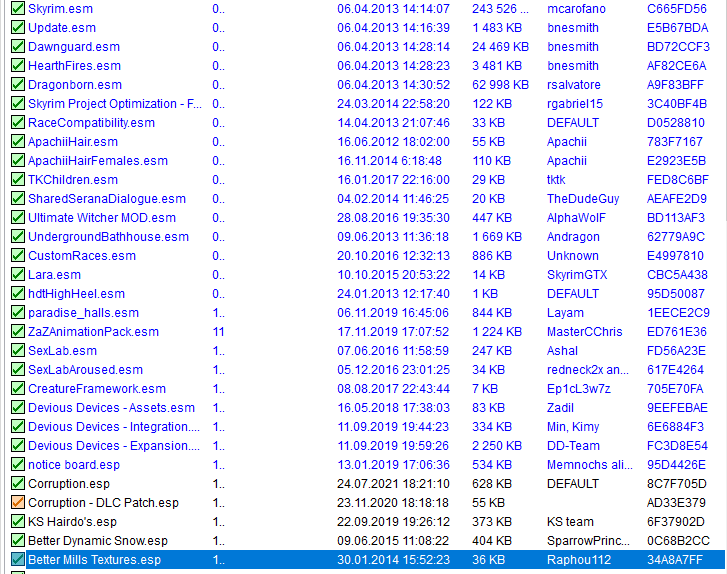Toggle the notice board.esp checkbox
727x574 pixels.
point(18,465)
